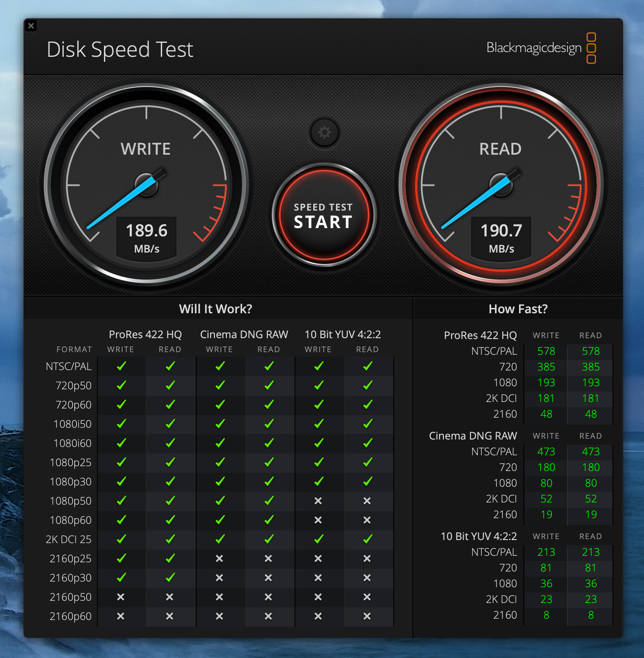Click the "How Fast?" heading
This screenshot has height=658, width=644.
(518, 309)
